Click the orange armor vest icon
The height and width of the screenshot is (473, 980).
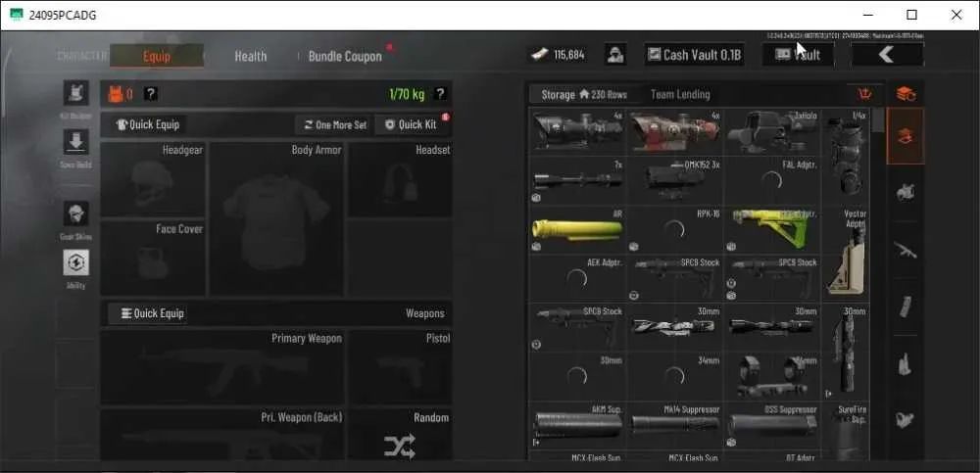pyautogui.click(x=116, y=94)
